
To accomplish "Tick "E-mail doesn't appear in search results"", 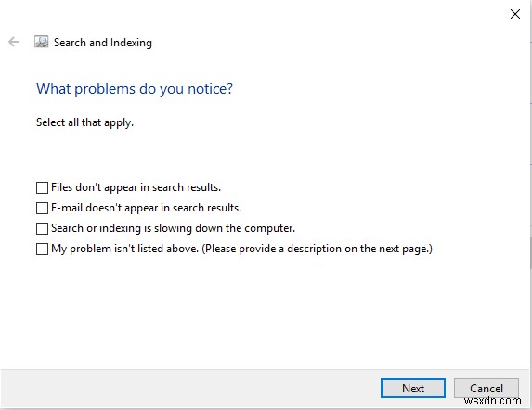I will [x=42, y=208].
